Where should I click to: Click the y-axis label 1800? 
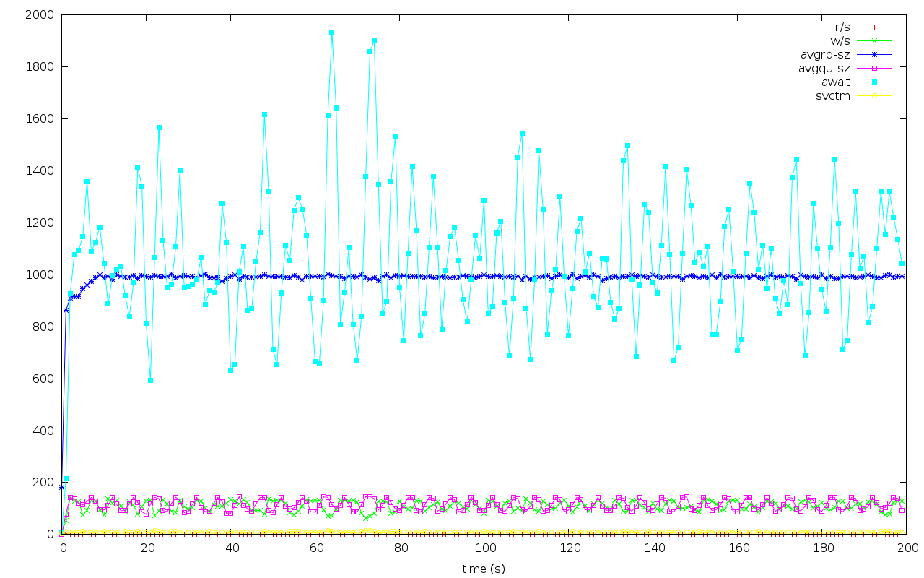click(x=39, y=66)
